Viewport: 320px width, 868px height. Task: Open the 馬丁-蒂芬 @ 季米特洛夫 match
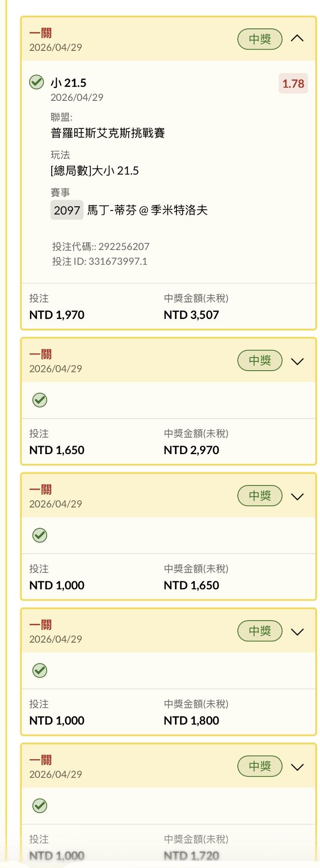click(x=147, y=210)
